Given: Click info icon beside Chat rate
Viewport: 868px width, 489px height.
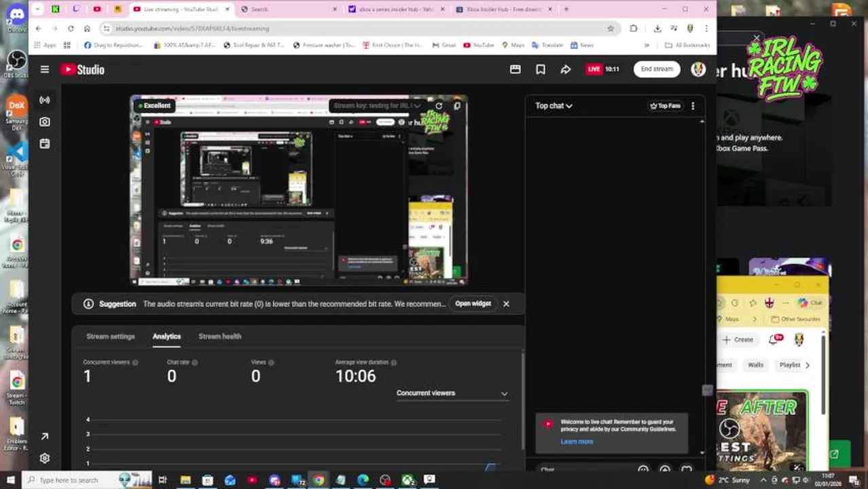Looking at the screenshot, I should pyautogui.click(x=195, y=363).
